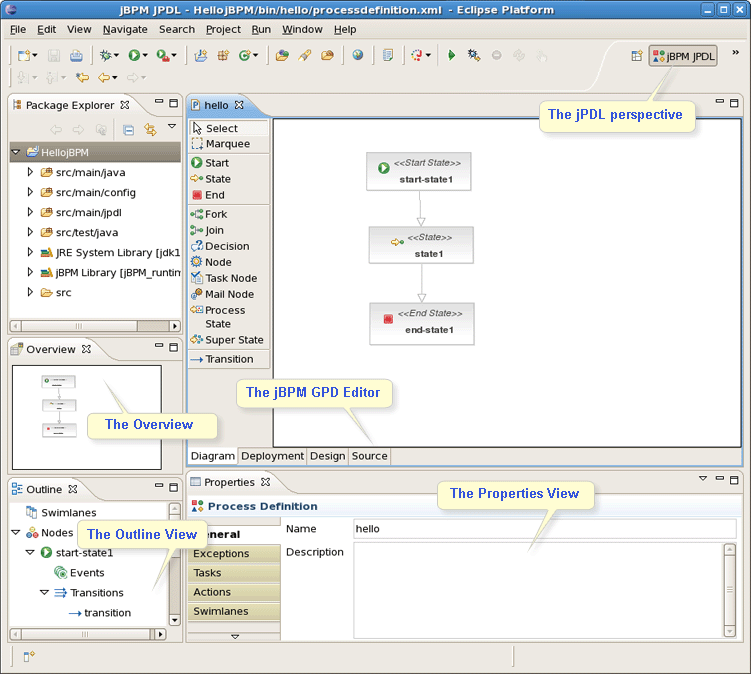Toggle Link with Editor in Package Explorer
Image resolution: width=751 pixels, height=674 pixels.
click(x=150, y=129)
